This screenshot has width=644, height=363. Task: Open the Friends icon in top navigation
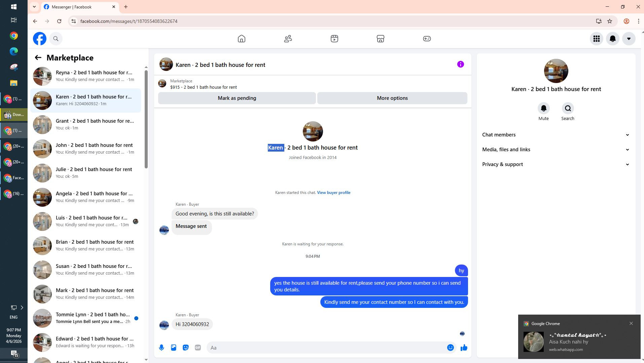click(288, 39)
